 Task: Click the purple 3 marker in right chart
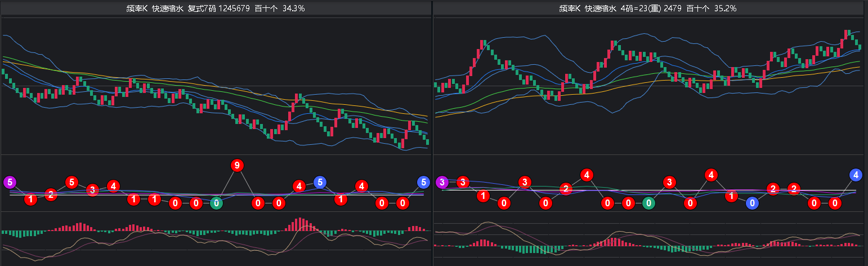coord(442,182)
